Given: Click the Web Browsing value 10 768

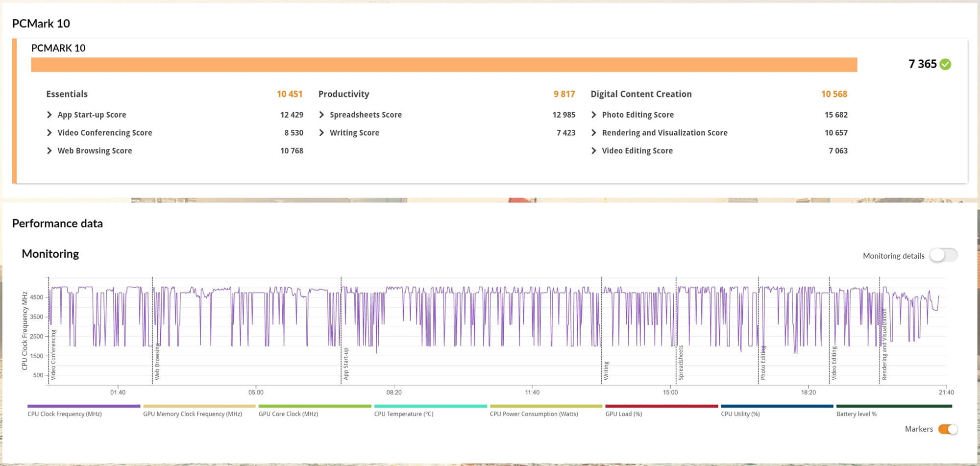Looking at the screenshot, I should (292, 151).
